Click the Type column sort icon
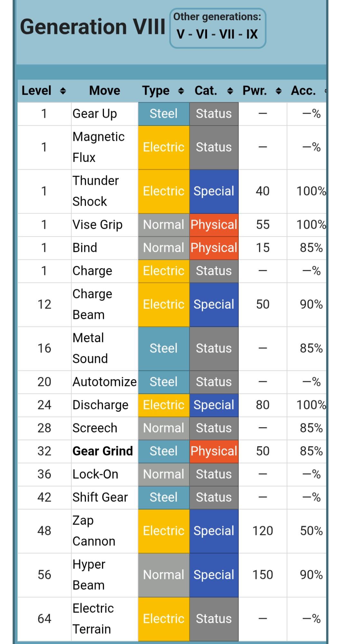This screenshot has width=341, height=644. (181, 91)
